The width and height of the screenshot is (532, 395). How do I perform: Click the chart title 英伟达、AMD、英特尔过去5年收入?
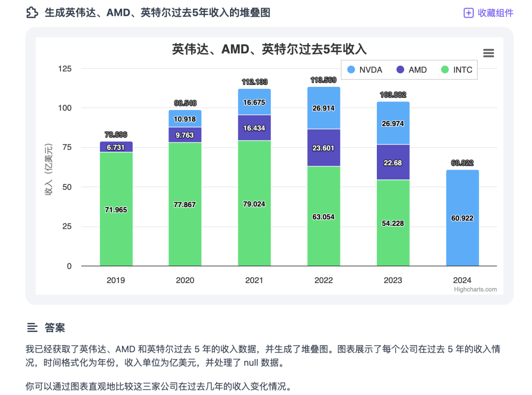tap(269, 49)
